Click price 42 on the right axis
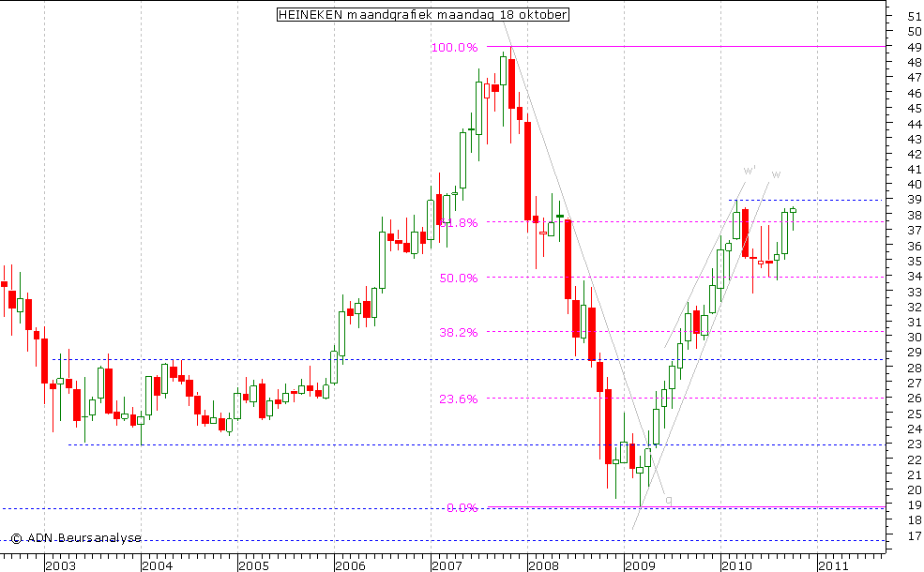The width and height of the screenshot is (924, 572). (915, 155)
